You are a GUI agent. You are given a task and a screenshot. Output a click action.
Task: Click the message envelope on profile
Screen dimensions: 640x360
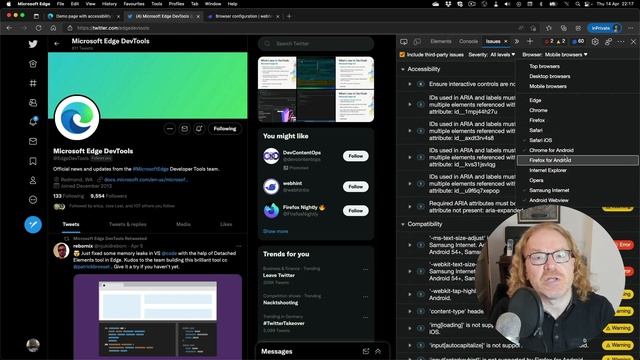(x=184, y=129)
